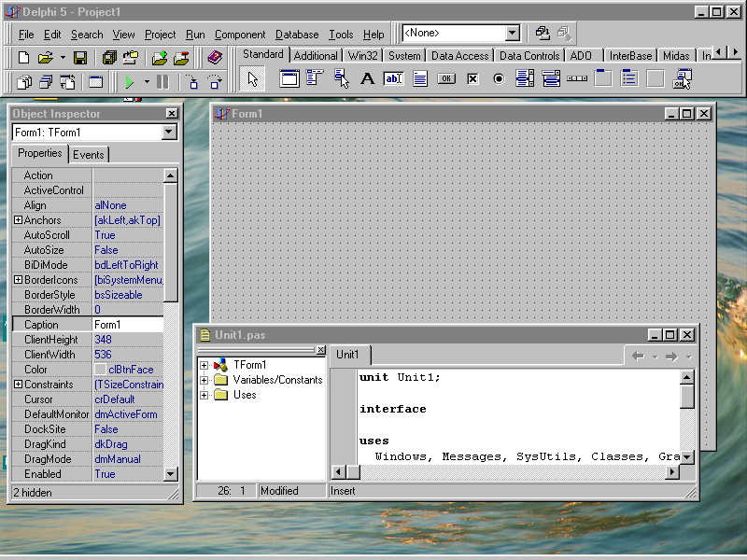Viewport: 747px width, 560px height.
Task: Click the Trace Into icon
Action: coord(192,82)
